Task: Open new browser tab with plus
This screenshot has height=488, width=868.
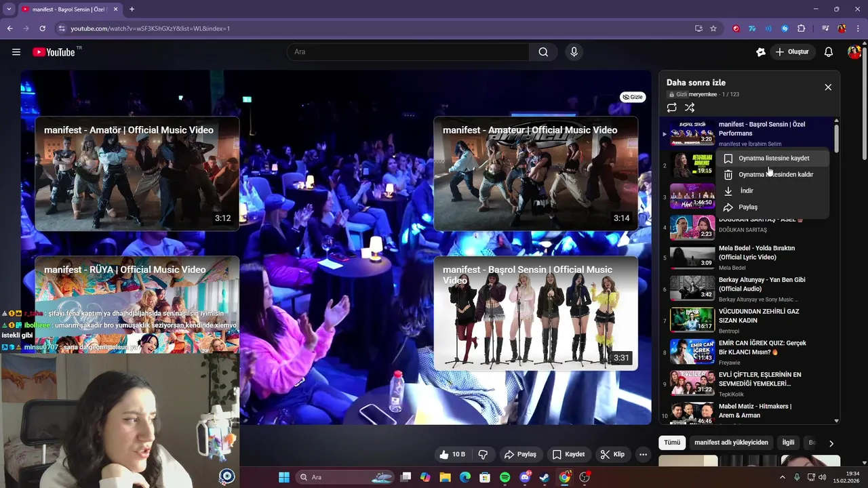Action: click(132, 9)
